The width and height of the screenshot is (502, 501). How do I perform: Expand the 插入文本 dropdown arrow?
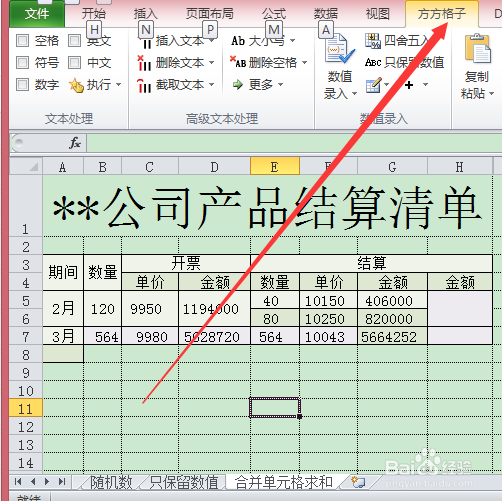[x=211, y=41]
